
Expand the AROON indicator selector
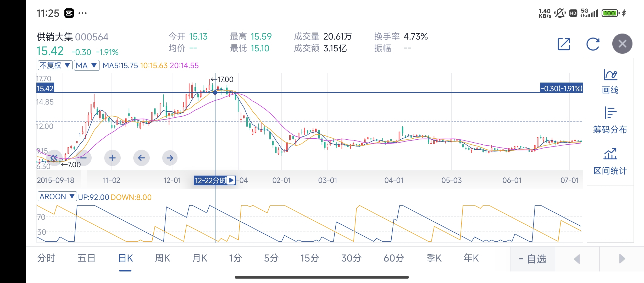57,196
